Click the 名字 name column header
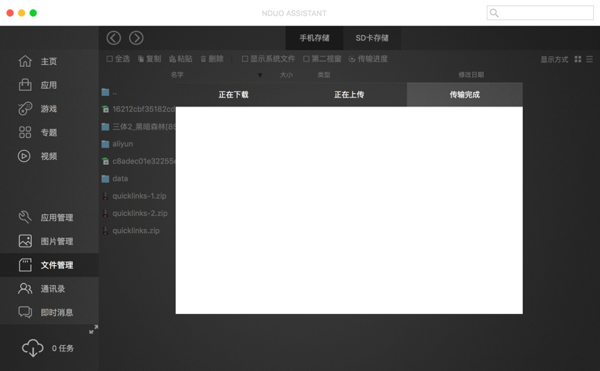Viewport: 600px width, 371px height. point(177,75)
